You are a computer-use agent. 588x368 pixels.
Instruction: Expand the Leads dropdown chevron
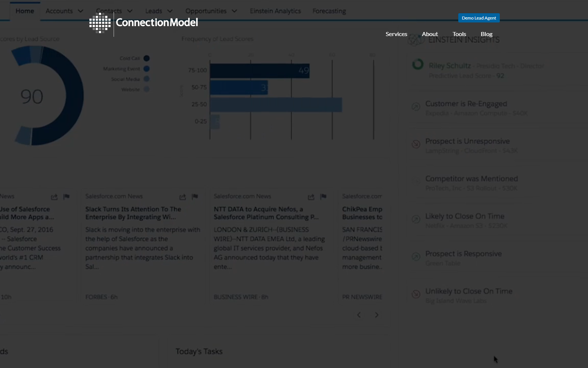pyautogui.click(x=170, y=11)
